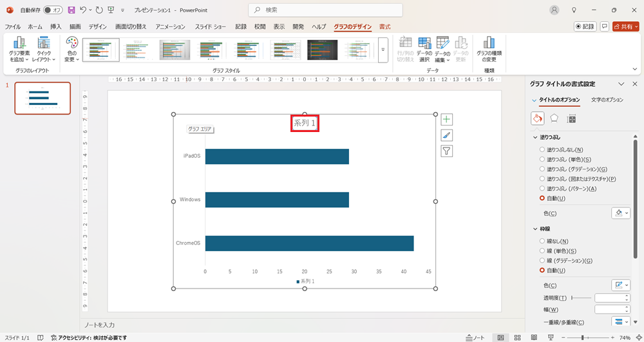Click the user account avatar icon
This screenshot has height=342, width=644.
[554, 10]
